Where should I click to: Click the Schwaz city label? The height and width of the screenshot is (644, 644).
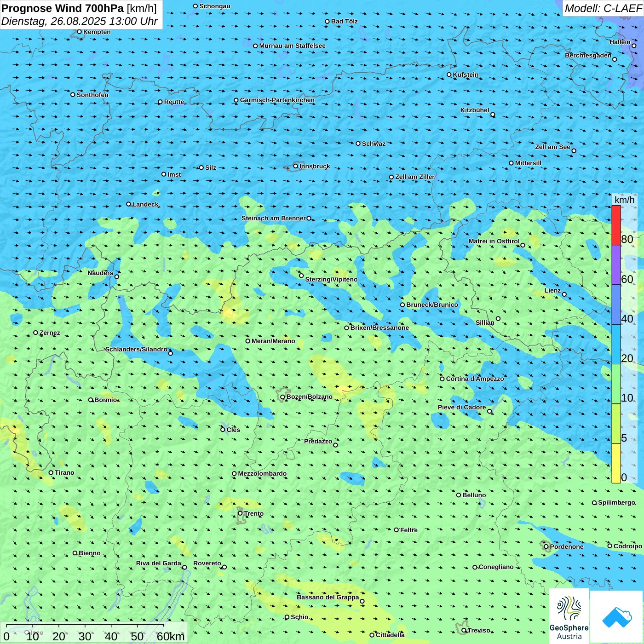coord(374,144)
